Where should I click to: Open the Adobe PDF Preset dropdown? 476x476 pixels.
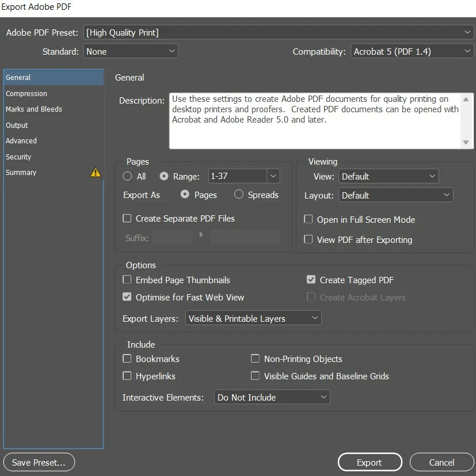tap(279, 32)
